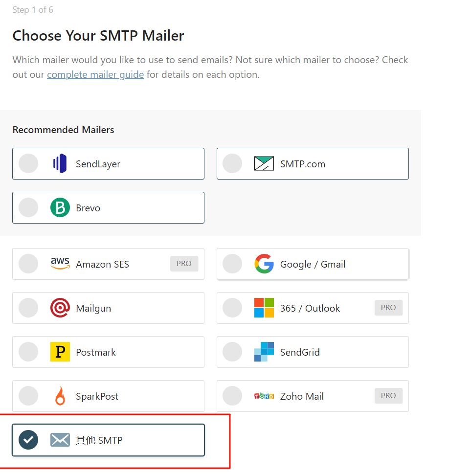The width and height of the screenshot is (449, 476).
Task: Click the green Brevo logo
Action: pyautogui.click(x=60, y=208)
